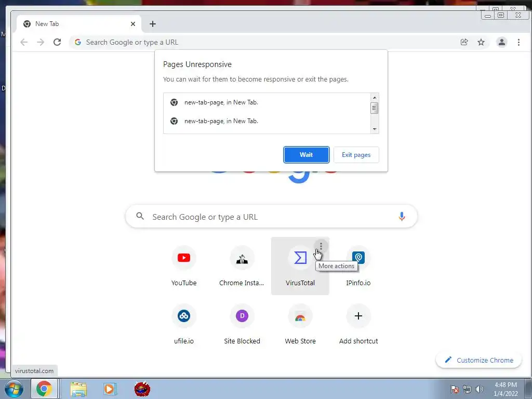The width and height of the screenshot is (532, 399).
Task: Click the Google icon in address bar
Action: (x=78, y=42)
